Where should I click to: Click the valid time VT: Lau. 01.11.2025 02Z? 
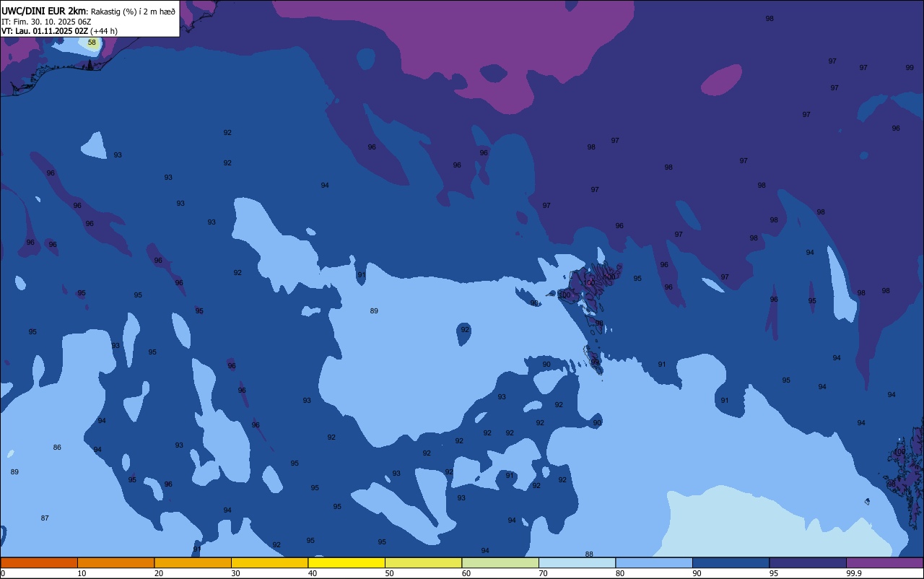click(x=45, y=31)
